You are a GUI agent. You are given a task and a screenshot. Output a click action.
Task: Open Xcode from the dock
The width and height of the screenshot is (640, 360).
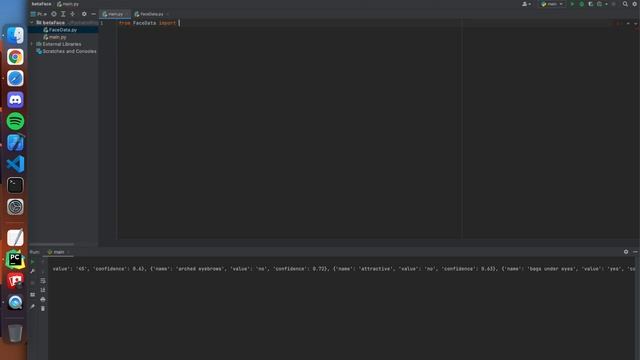(15, 142)
